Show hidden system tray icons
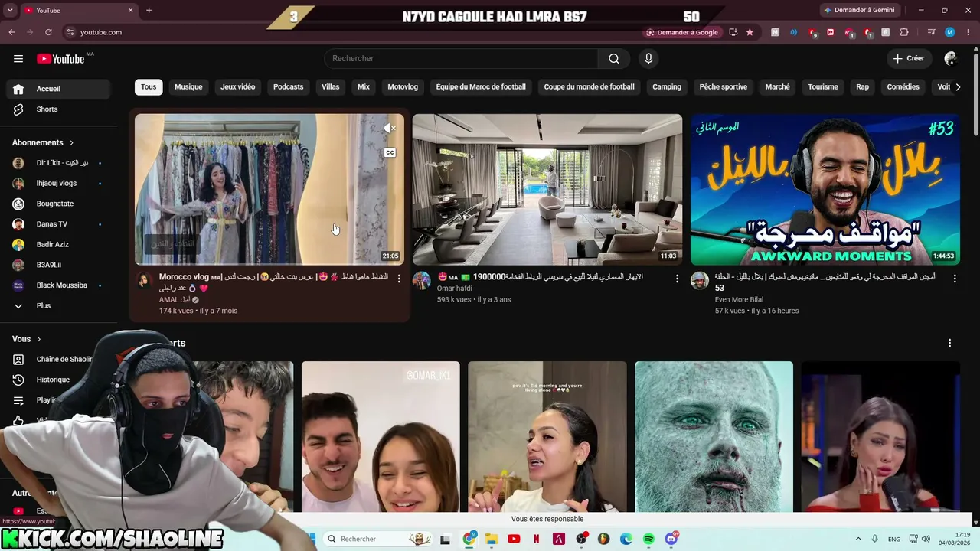980x551 pixels. tap(858, 539)
